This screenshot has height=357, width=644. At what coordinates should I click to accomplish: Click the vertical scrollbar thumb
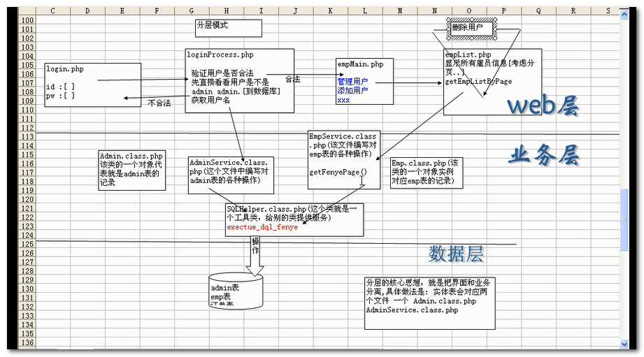click(x=624, y=219)
